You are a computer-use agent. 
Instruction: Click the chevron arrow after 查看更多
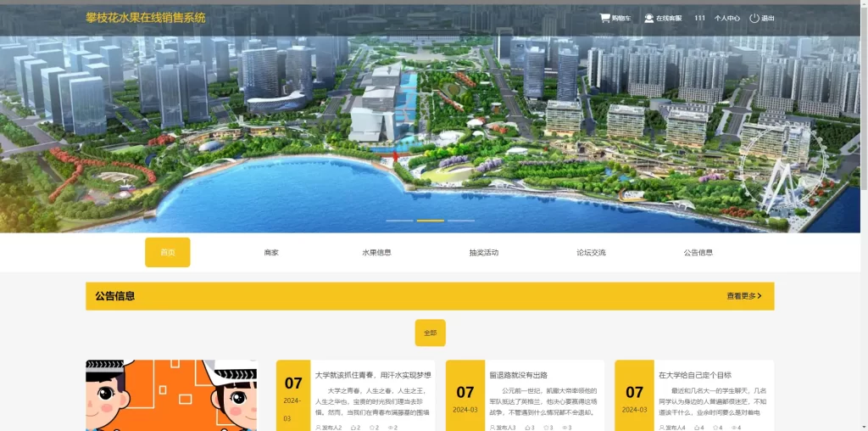[759, 296]
